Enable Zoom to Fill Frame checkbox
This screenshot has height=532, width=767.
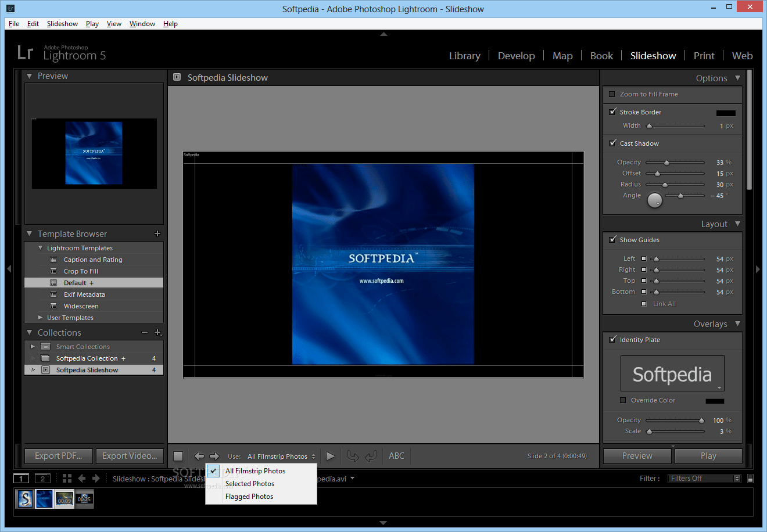point(612,94)
